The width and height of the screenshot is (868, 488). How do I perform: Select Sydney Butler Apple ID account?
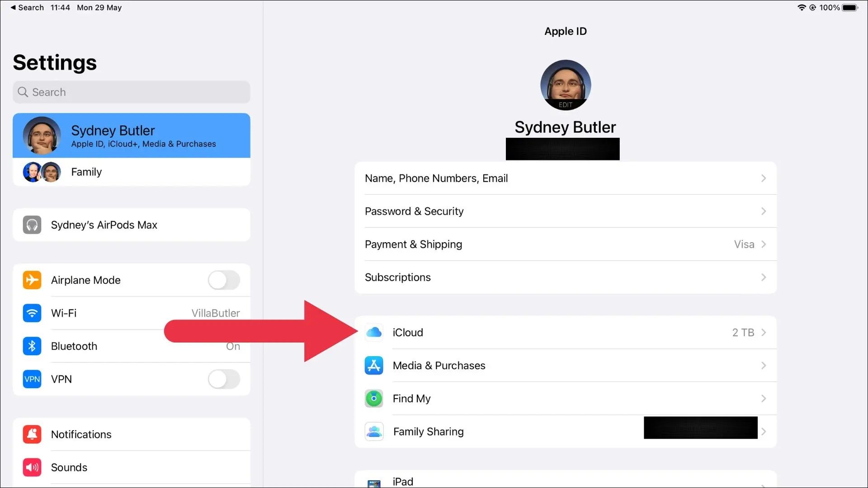pos(131,135)
